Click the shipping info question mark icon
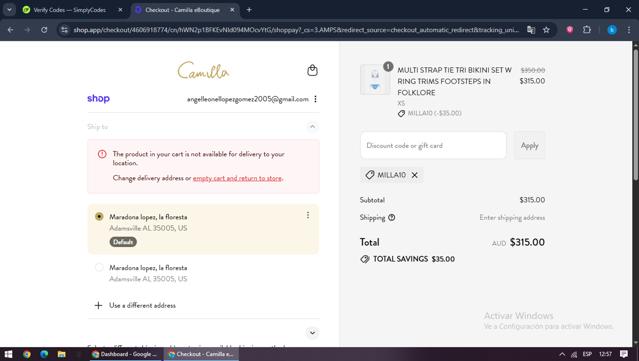Viewport: 639px width, 361px height. pos(392,218)
